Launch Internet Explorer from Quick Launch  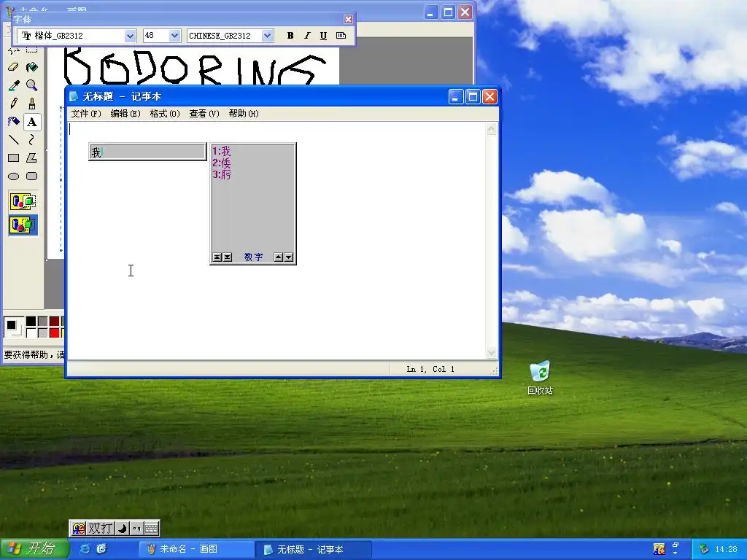click(85, 549)
